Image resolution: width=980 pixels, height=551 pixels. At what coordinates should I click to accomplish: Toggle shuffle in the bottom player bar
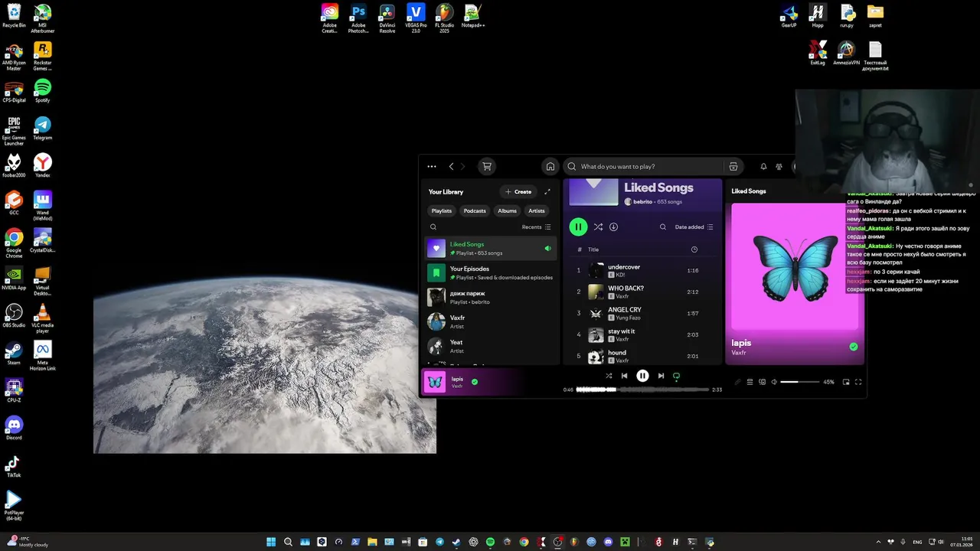(x=609, y=376)
